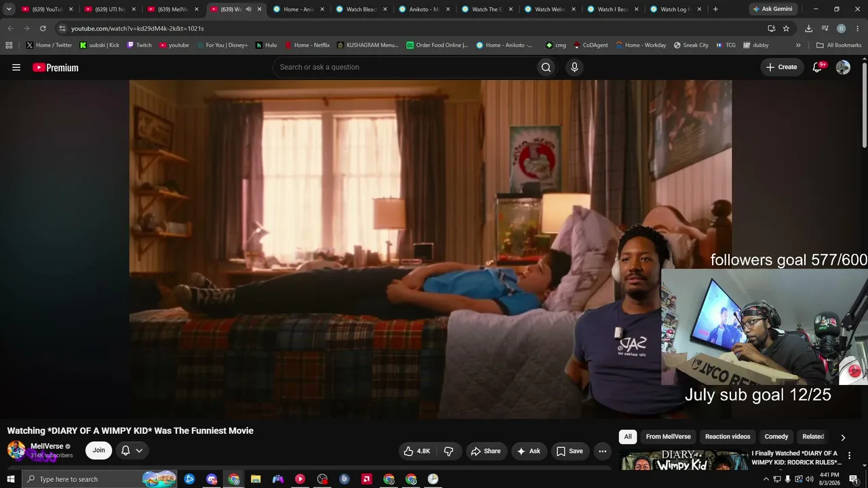Show next filter chips with the arrow
The width and height of the screenshot is (868, 488).
(x=843, y=437)
